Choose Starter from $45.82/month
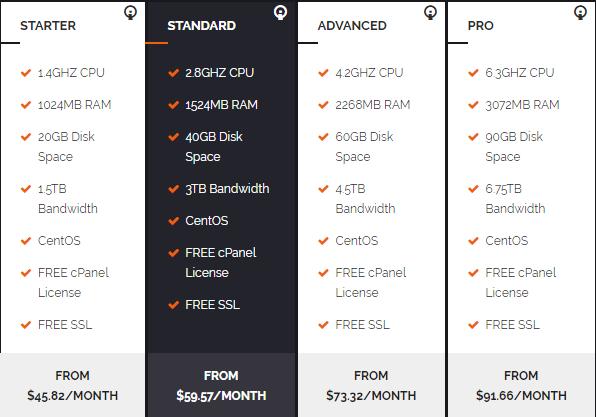The image size is (596, 417). coord(73,385)
